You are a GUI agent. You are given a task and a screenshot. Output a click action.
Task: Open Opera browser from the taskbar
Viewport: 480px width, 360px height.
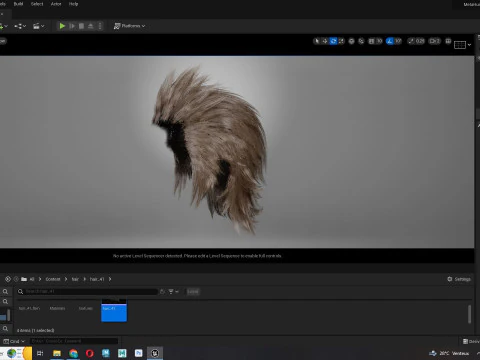[x=90, y=353]
